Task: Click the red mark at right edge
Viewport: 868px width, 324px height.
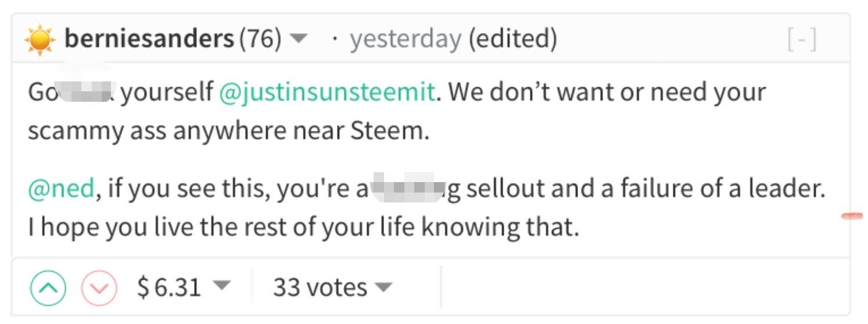Action: [x=852, y=216]
